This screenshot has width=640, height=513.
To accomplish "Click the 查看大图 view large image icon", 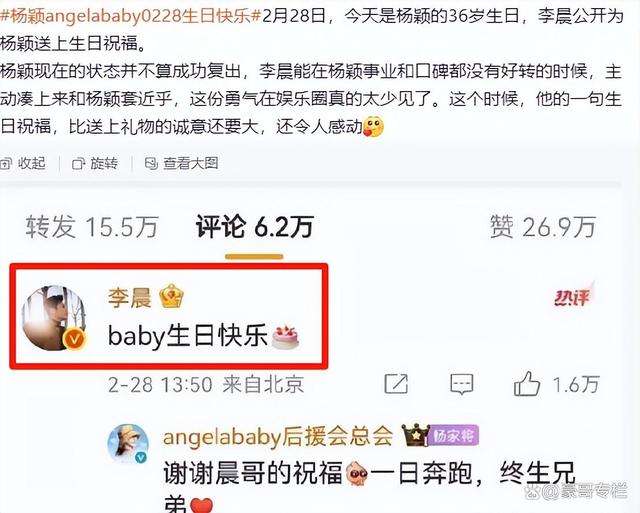I will pyautogui.click(x=151, y=164).
